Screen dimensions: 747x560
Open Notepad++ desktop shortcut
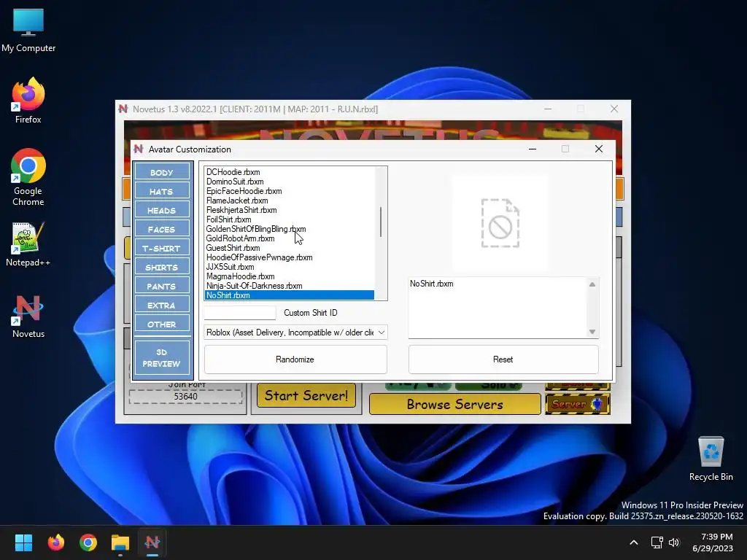[28, 244]
